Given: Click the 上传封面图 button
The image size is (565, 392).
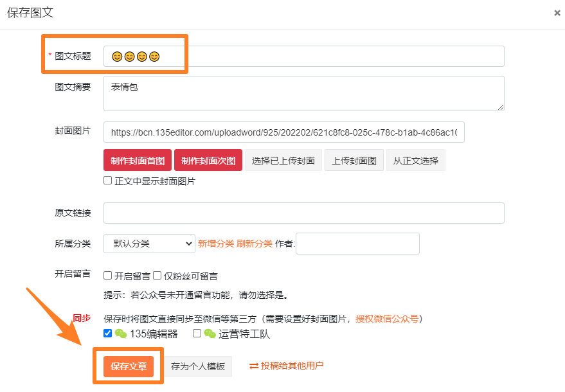Looking at the screenshot, I should [x=354, y=160].
